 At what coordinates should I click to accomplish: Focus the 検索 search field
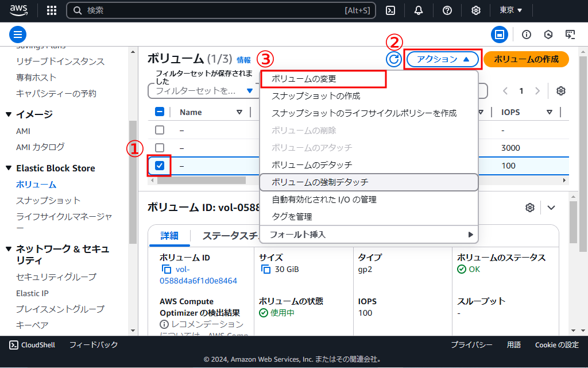221,10
